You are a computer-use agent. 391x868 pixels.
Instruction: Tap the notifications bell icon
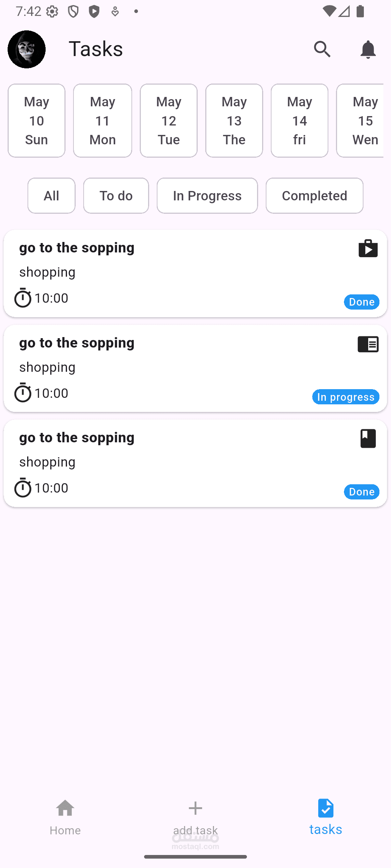368,49
